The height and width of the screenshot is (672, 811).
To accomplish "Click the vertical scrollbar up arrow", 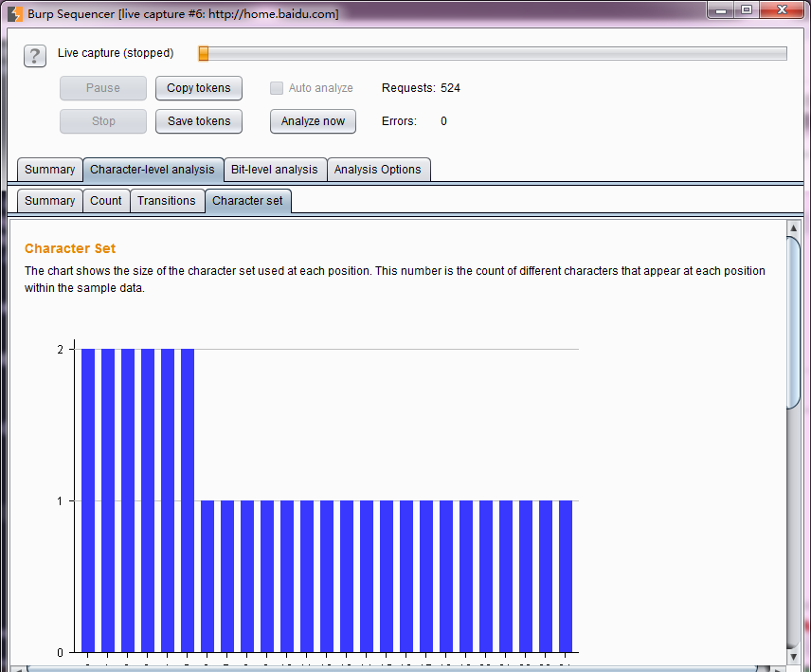I will point(794,228).
